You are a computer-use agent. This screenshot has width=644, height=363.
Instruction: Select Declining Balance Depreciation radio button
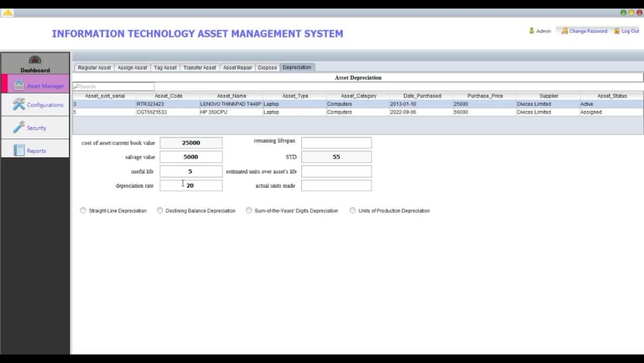(160, 210)
